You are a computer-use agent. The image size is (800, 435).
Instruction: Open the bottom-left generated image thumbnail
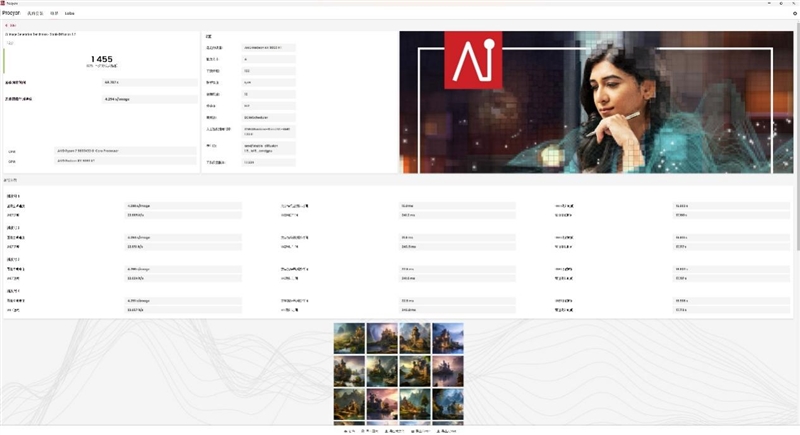(349, 404)
